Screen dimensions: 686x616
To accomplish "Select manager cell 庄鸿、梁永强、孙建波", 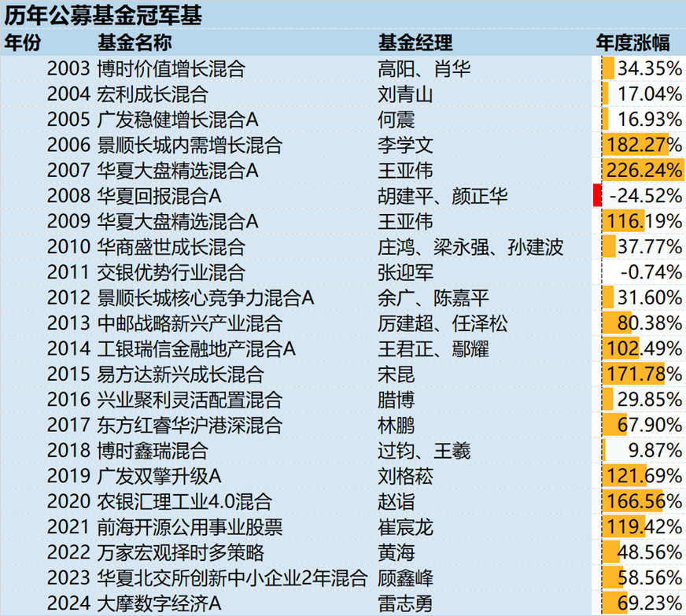I will tap(470, 247).
